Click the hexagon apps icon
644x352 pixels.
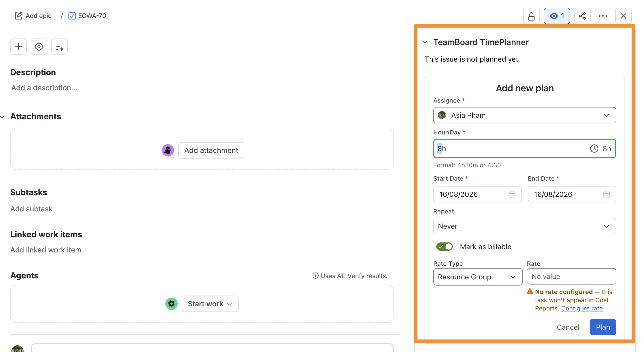tap(39, 47)
